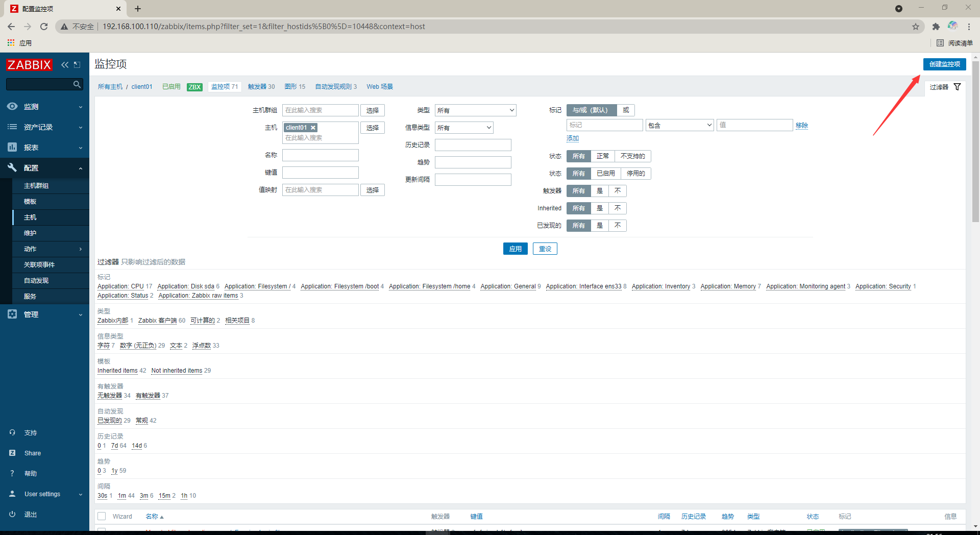Select 不 for Inherited filter

click(x=618, y=208)
